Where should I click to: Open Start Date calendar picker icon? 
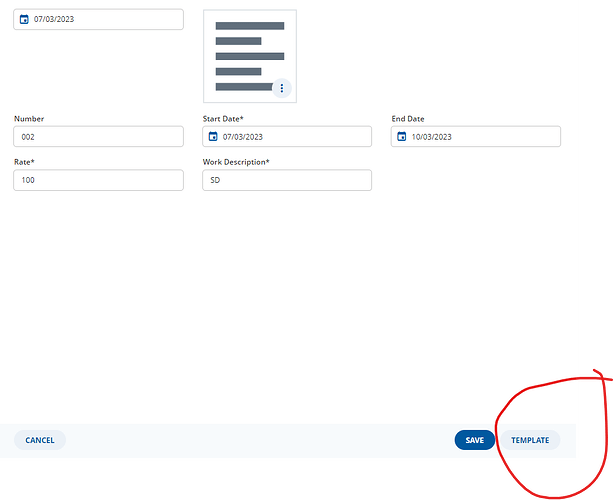point(213,136)
